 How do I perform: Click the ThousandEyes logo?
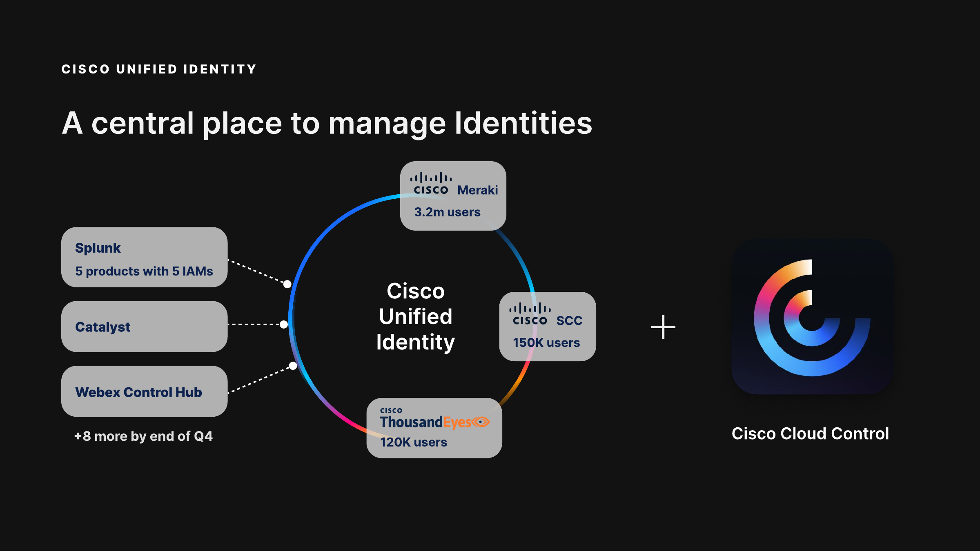(434, 418)
